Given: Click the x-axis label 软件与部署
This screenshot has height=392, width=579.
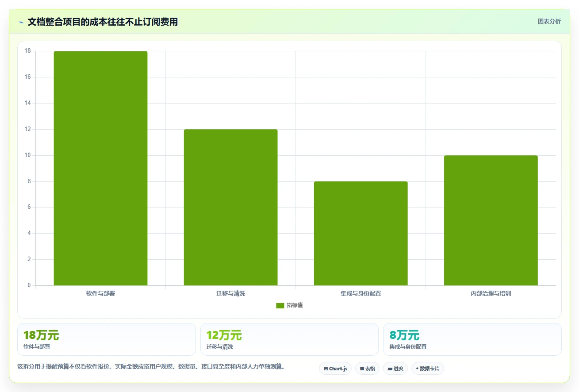Looking at the screenshot, I should coord(100,293).
